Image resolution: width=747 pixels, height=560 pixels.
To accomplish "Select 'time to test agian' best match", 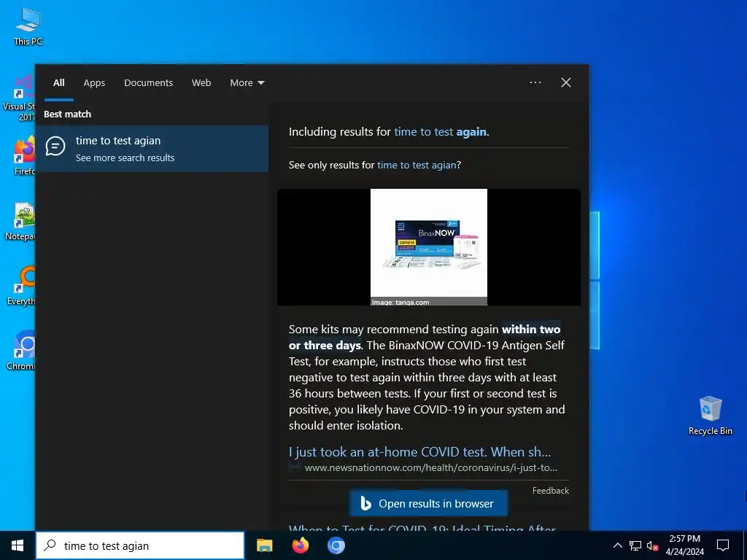I will tap(152, 149).
